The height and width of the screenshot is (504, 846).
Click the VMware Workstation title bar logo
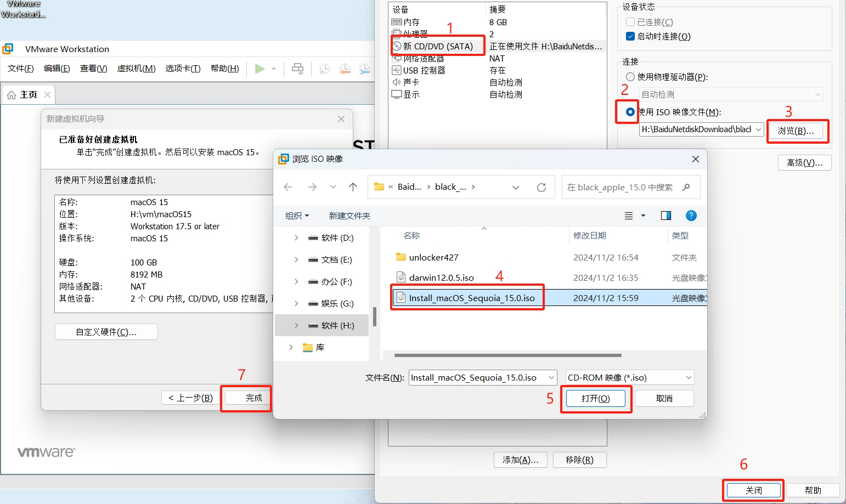[x=8, y=49]
